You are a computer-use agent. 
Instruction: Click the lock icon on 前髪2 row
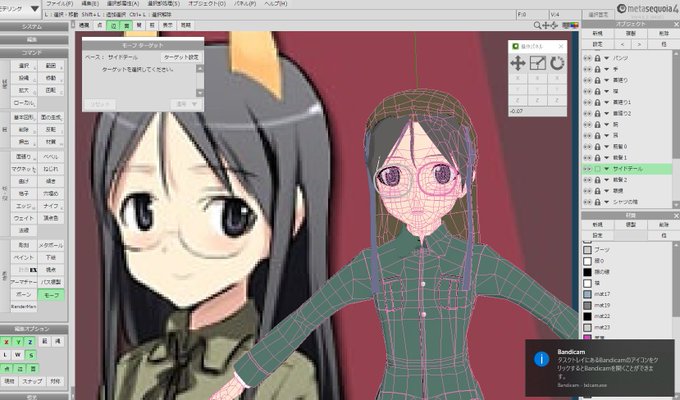[x=598, y=180]
